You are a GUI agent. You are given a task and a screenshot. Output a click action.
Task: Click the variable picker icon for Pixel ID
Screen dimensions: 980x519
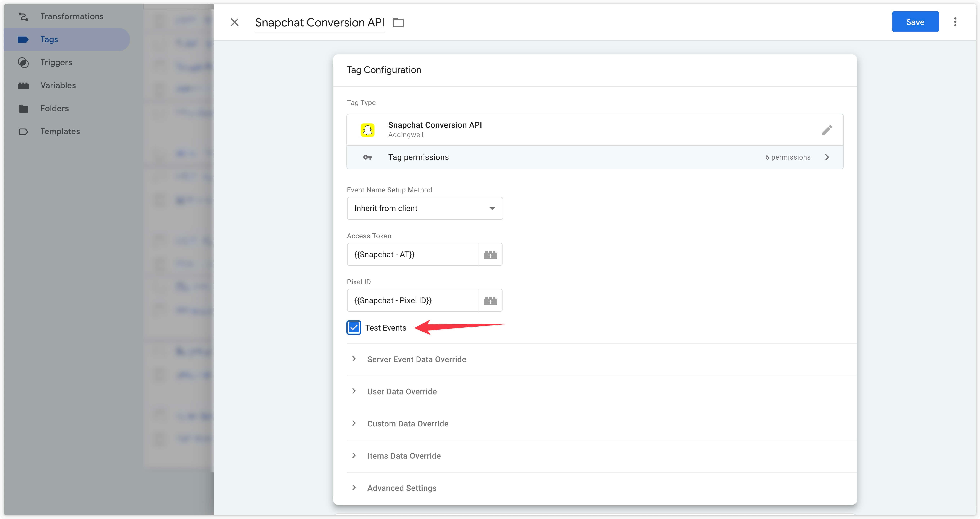pos(491,300)
